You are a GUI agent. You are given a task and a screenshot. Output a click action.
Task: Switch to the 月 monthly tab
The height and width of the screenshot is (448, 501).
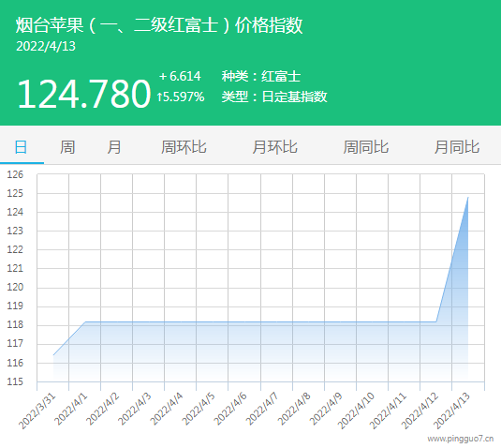pos(113,147)
